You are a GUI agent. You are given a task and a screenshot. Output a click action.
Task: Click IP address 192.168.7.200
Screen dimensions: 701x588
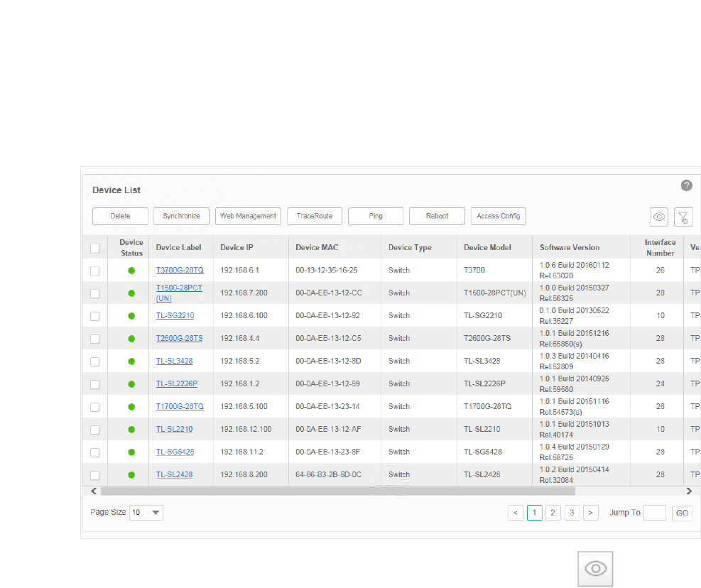tap(244, 293)
